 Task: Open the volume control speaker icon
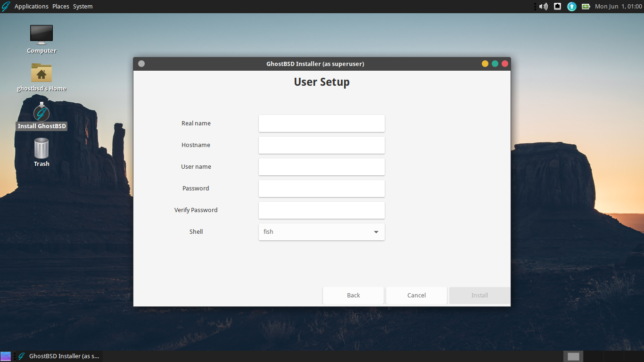click(544, 7)
